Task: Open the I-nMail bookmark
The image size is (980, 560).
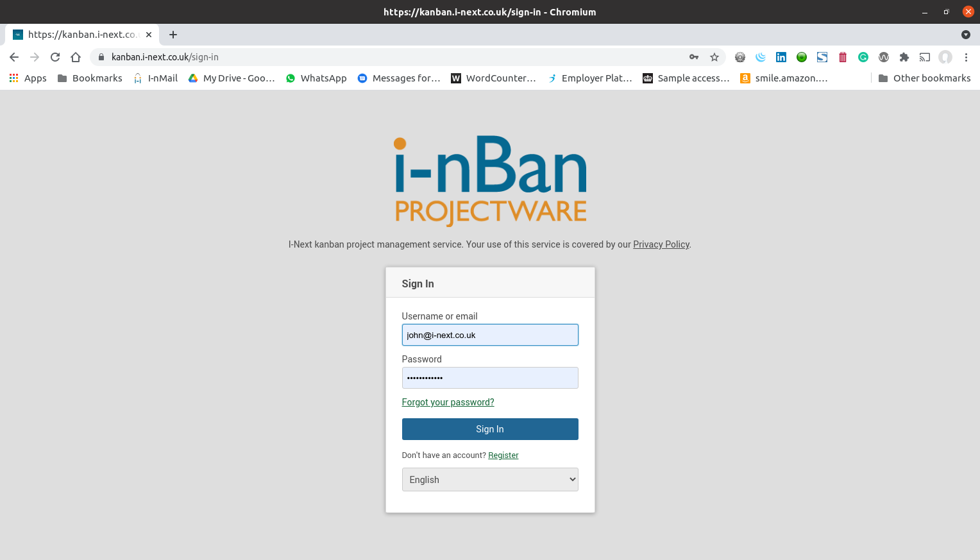Action: tap(155, 78)
